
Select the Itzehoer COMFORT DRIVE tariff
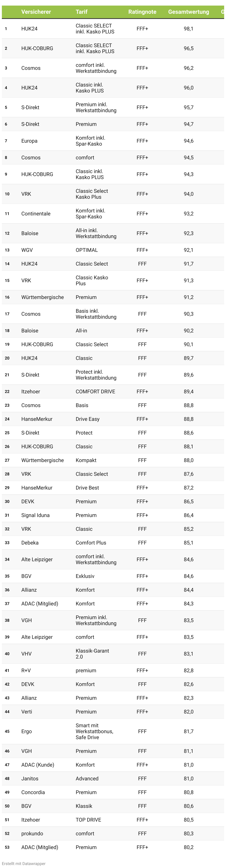[x=95, y=391]
